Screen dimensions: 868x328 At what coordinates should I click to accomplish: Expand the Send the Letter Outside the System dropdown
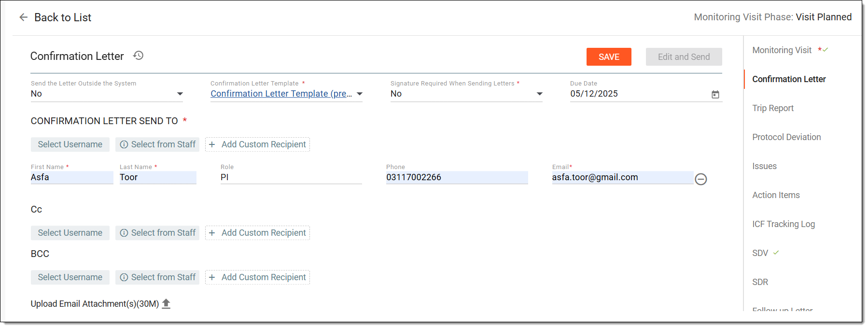coord(180,94)
